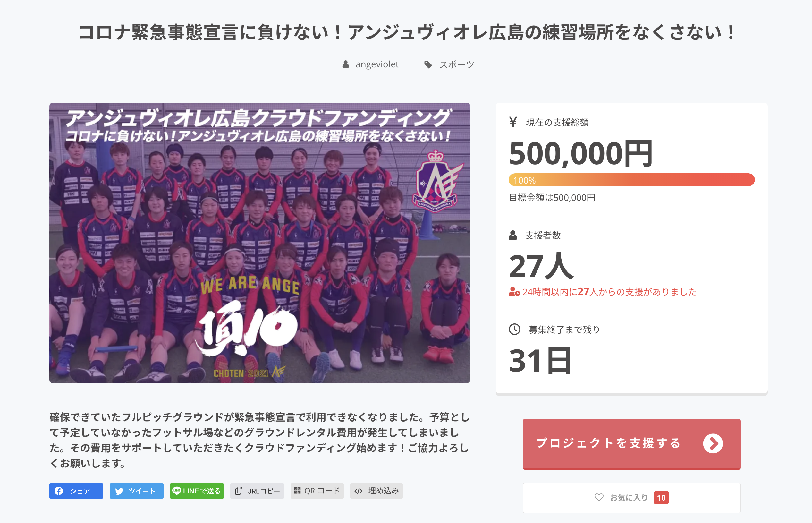
Task: Click the LINE logo icon
Action: point(176,490)
